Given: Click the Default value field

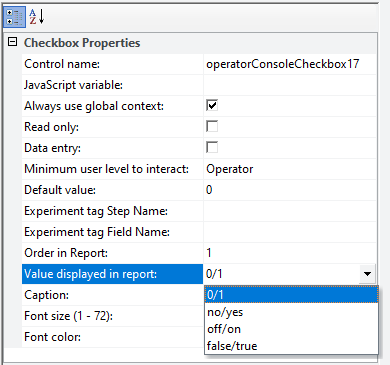Looking at the screenshot, I should 290,190.
